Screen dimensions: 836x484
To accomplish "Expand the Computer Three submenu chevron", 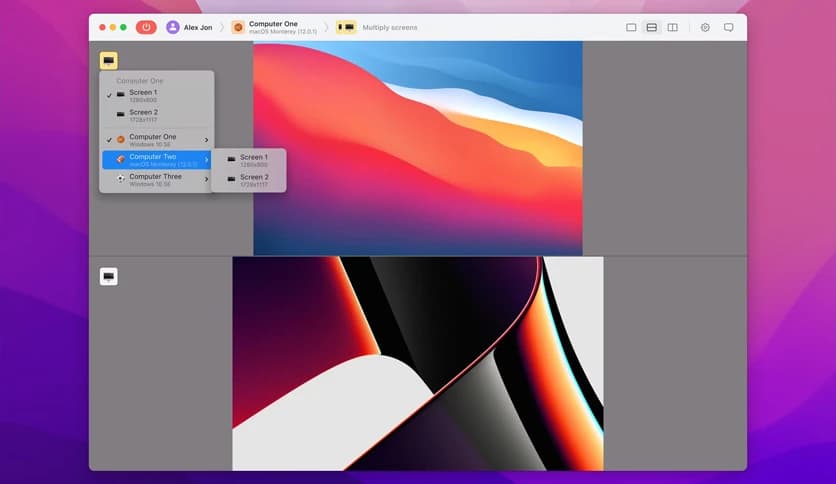I will coord(207,180).
